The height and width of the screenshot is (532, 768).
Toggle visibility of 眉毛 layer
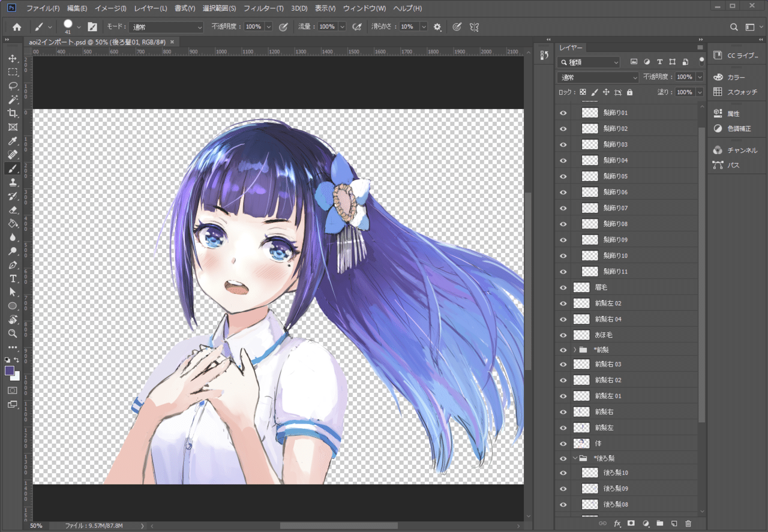pyautogui.click(x=563, y=288)
